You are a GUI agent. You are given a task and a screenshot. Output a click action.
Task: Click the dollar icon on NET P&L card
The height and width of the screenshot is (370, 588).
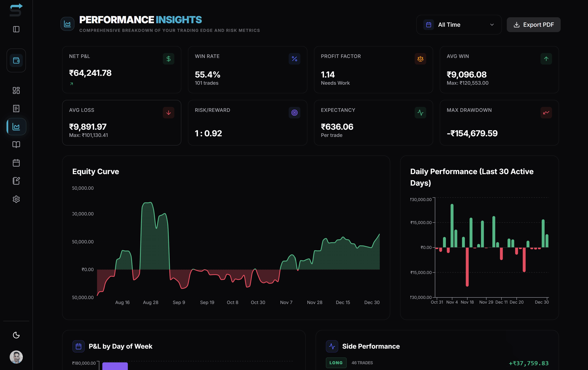point(168,59)
